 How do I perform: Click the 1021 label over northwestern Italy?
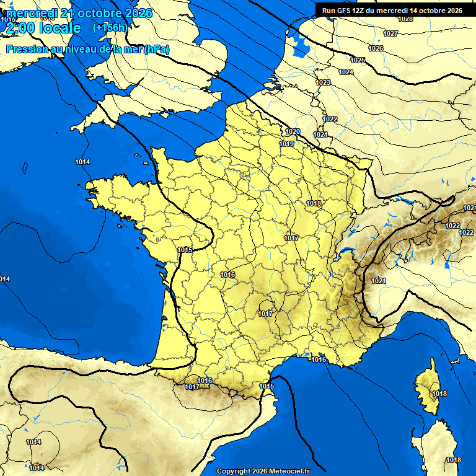(x=379, y=281)
